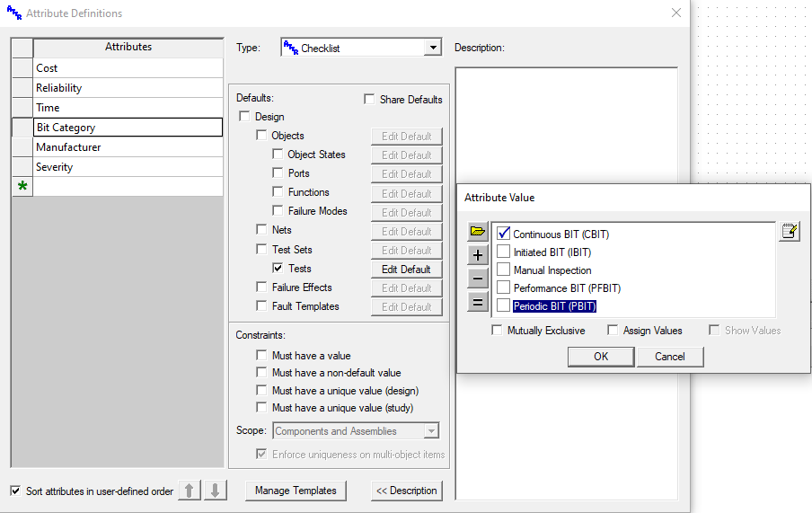
Task: Click the empty new attribute row
Action: pyautogui.click(x=128, y=186)
